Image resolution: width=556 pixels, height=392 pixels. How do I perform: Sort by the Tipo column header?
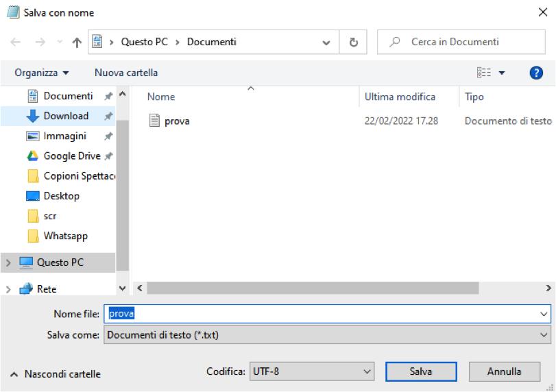pos(474,97)
